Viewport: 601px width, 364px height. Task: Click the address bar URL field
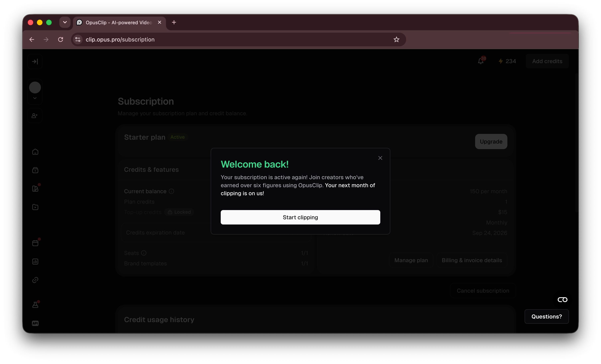[238, 39]
